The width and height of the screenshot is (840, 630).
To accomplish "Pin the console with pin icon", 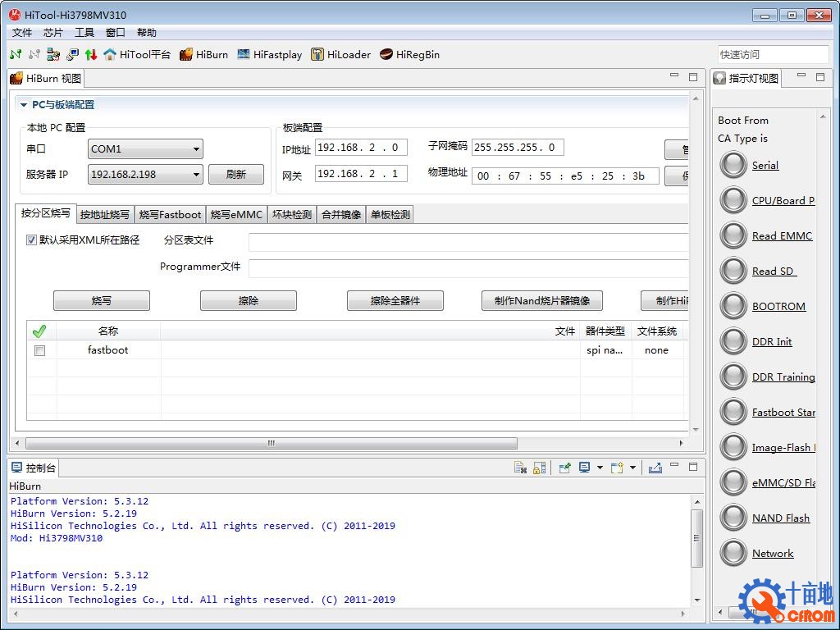I will (564, 468).
